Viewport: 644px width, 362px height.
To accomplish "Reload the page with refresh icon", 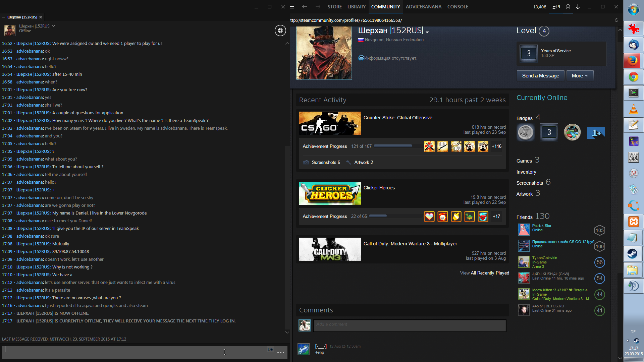I will click(x=616, y=20).
